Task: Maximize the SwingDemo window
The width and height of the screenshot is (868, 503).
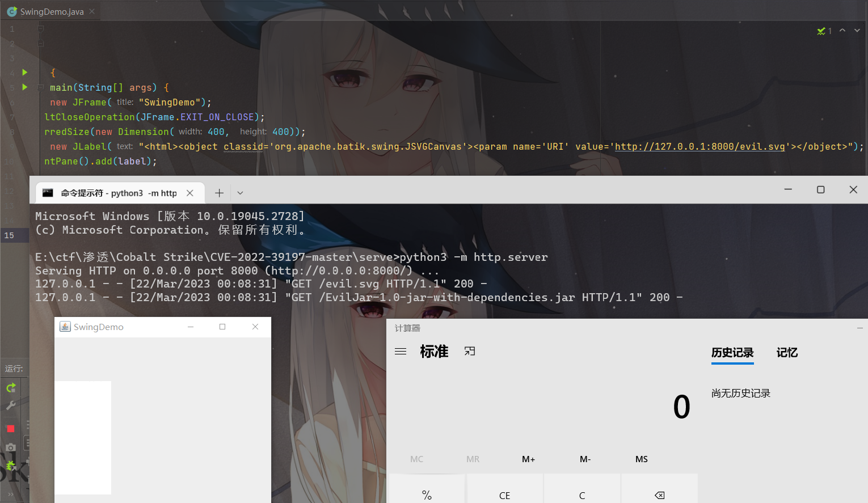Action: point(222,327)
